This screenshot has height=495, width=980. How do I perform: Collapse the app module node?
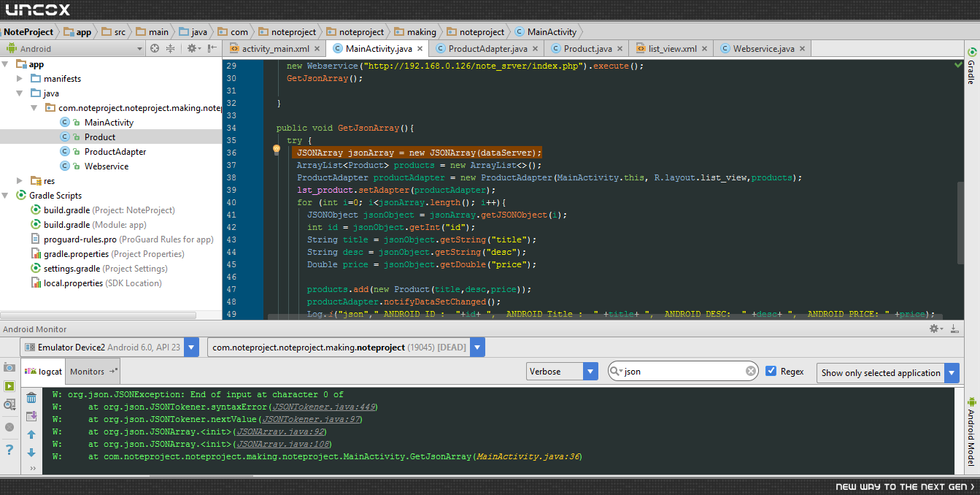coord(7,64)
